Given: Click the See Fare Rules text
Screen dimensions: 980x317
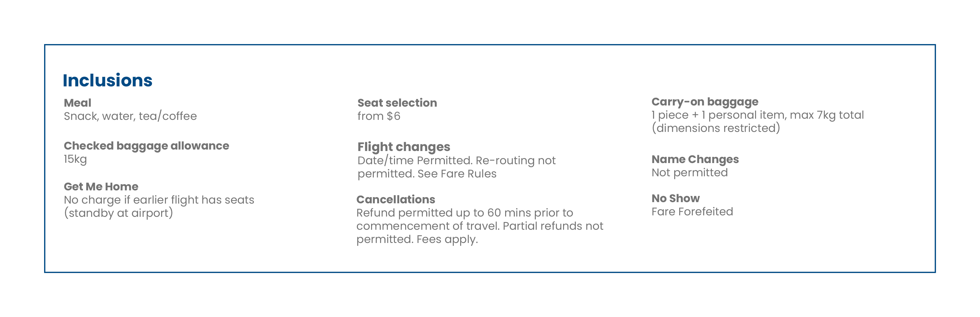Looking at the screenshot, I should [x=457, y=174].
